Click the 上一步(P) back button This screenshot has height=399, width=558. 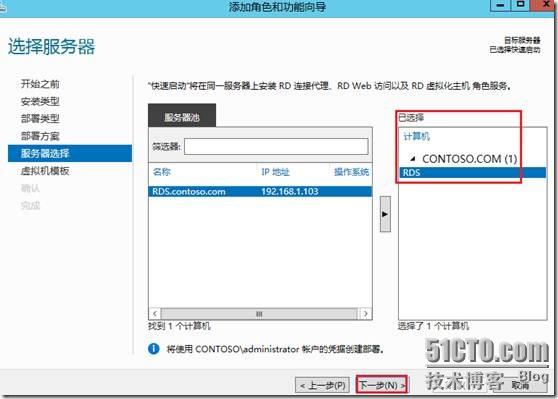(x=322, y=385)
